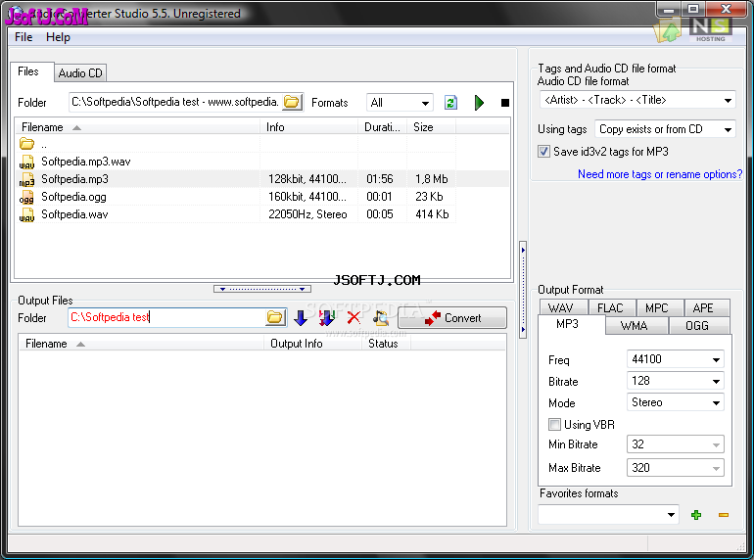
Task: Click the Status column header
Action: coord(386,344)
